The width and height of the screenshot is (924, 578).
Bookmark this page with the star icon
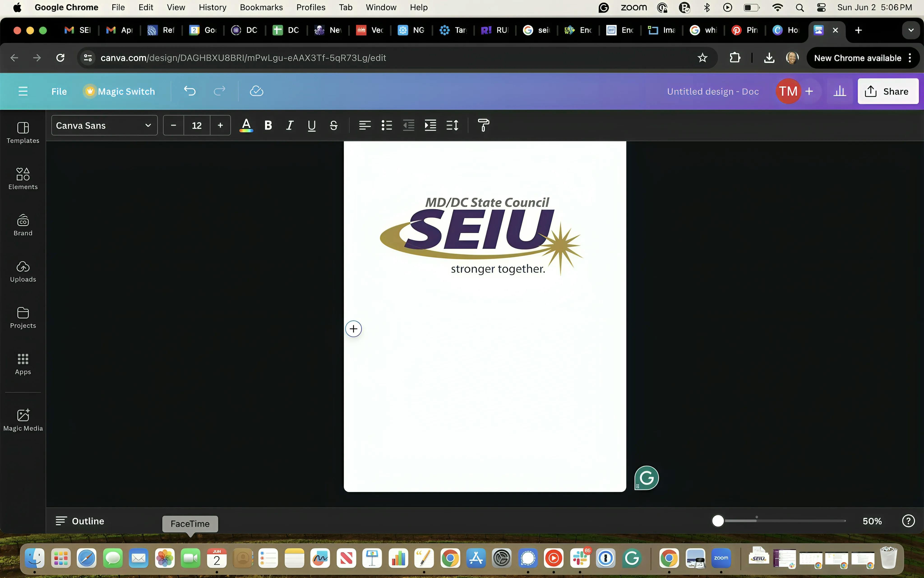coord(702,58)
